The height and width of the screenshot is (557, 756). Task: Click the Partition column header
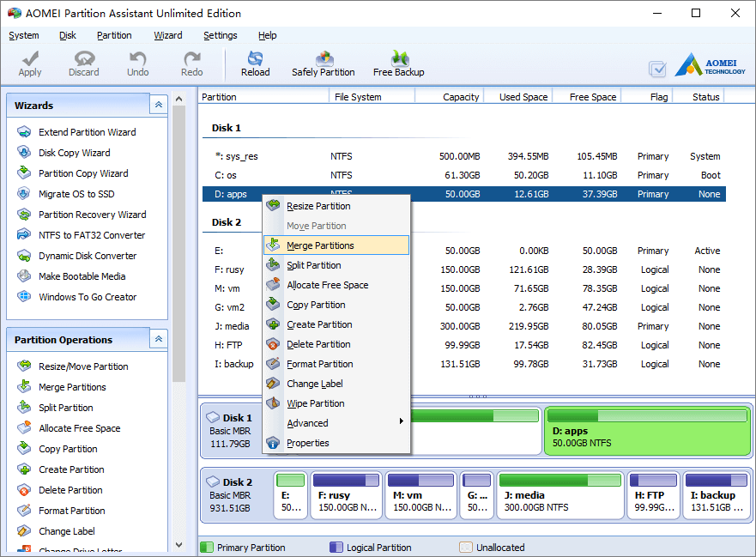pos(263,97)
